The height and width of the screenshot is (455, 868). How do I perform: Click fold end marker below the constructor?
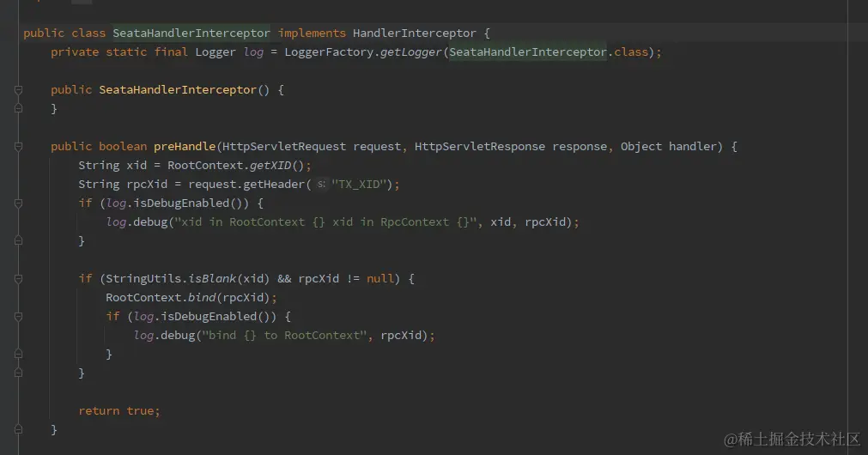pos(18,108)
